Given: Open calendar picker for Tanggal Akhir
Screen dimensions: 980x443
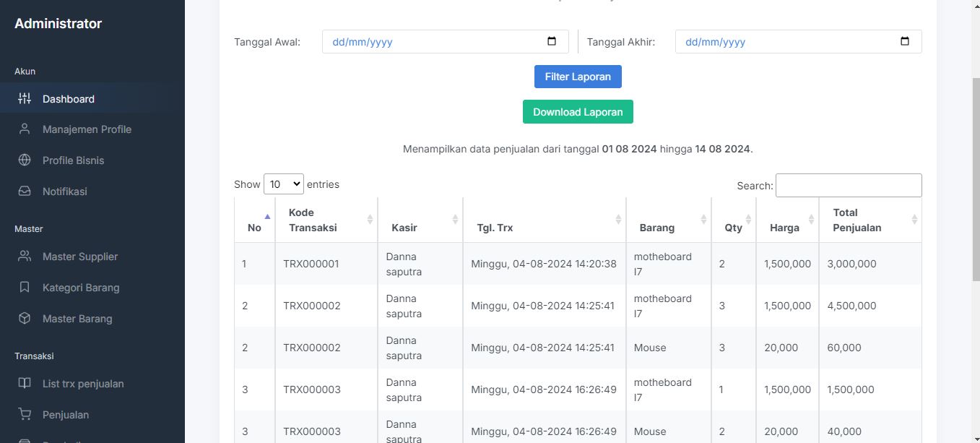Looking at the screenshot, I should coord(905,41).
